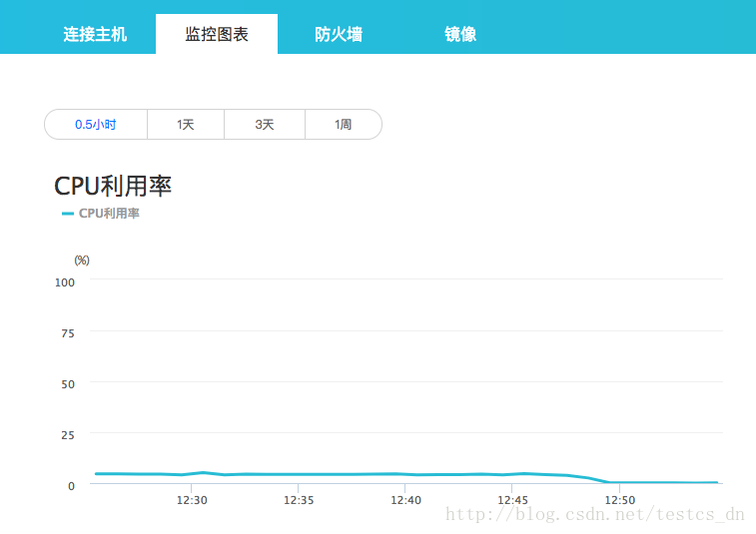Viewport: 756px width, 534px height.
Task: Click the 12:45 time axis label
Action: pos(512,500)
